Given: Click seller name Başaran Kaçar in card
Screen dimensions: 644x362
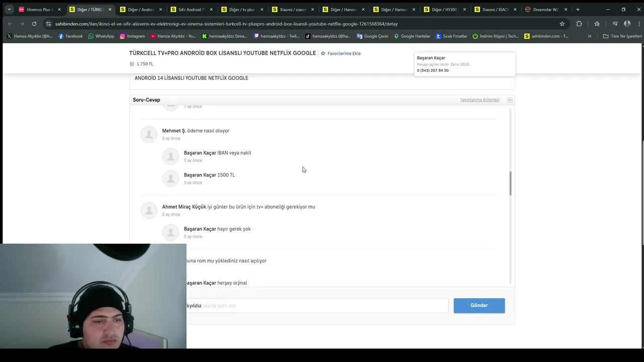Looking at the screenshot, I should coord(431,58).
